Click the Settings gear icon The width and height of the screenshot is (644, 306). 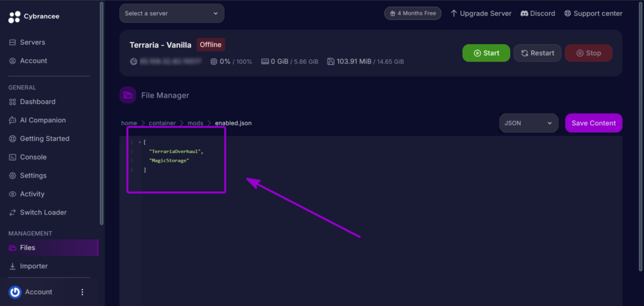(13, 176)
